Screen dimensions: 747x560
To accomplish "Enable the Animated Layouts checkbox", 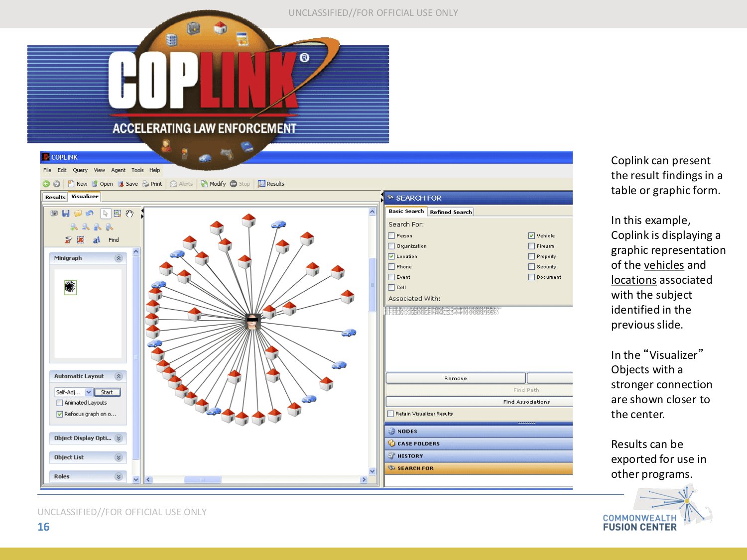I will pyautogui.click(x=60, y=403).
